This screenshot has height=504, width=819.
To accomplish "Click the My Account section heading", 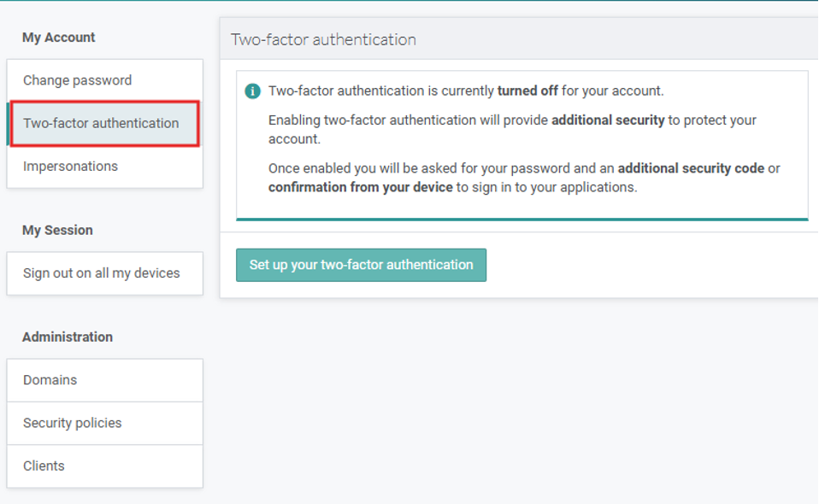I will [x=58, y=38].
